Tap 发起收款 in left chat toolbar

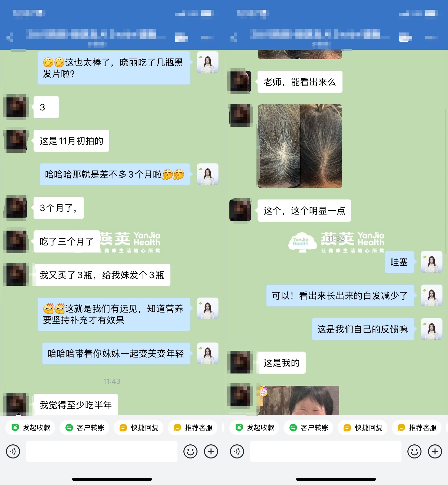pyautogui.click(x=30, y=428)
